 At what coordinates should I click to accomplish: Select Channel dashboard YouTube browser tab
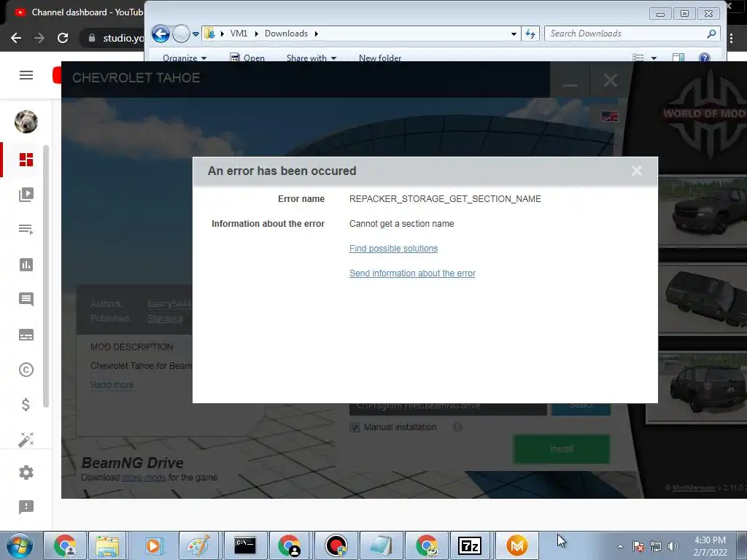coord(79,12)
